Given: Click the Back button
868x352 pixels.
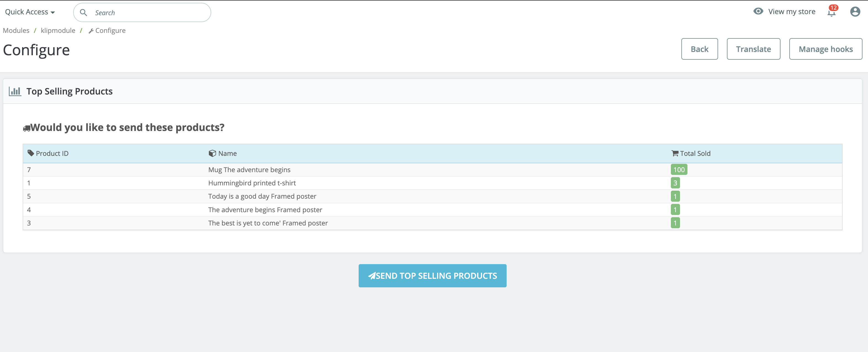Looking at the screenshot, I should 699,49.
